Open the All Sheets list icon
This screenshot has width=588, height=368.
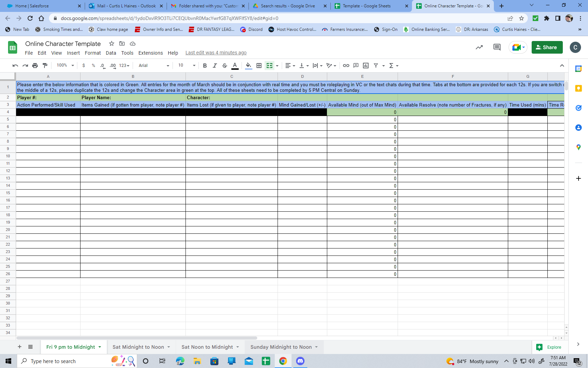(30, 347)
